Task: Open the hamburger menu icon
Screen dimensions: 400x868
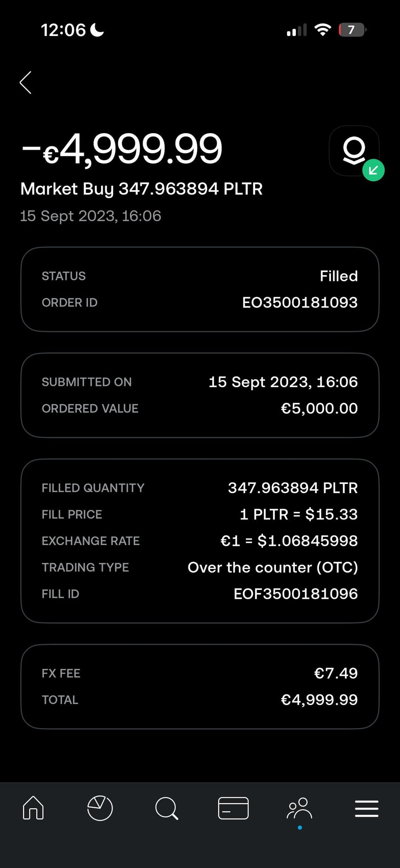Action: tap(367, 808)
